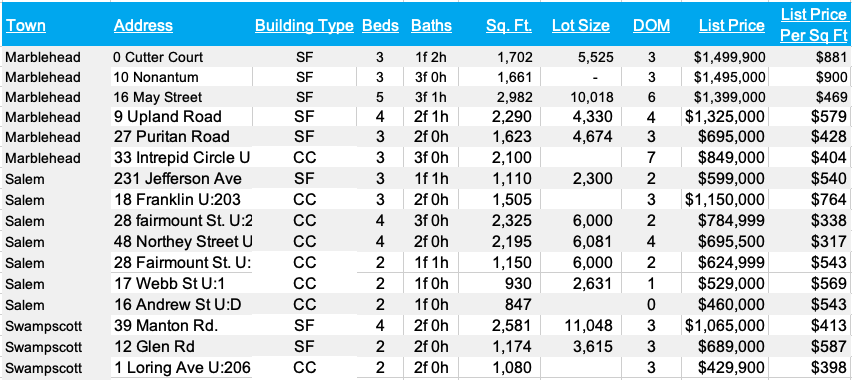The image size is (852, 380).
Task: Click the Lot Size header link
Action: tap(581, 26)
